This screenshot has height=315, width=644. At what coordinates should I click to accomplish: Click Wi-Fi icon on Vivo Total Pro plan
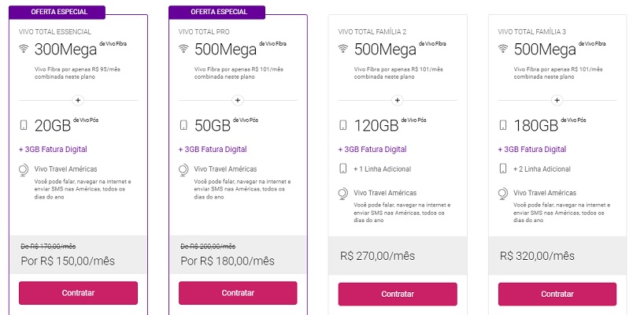(184, 50)
